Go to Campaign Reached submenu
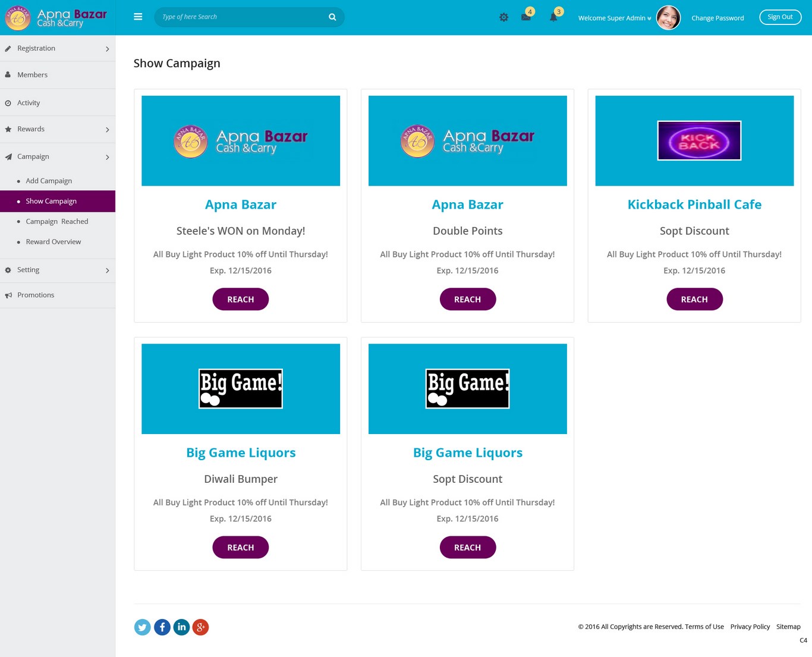The width and height of the screenshot is (812, 657). pos(58,221)
